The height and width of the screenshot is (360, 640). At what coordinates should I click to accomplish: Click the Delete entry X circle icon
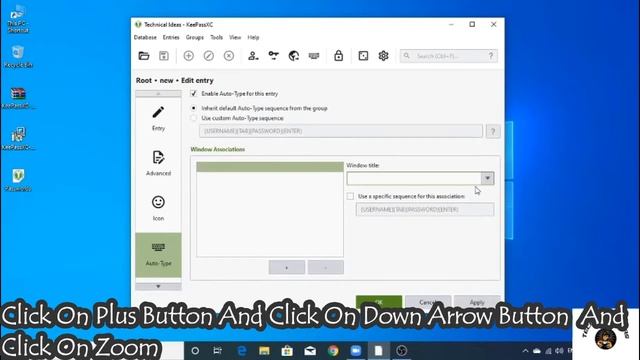coord(229,56)
